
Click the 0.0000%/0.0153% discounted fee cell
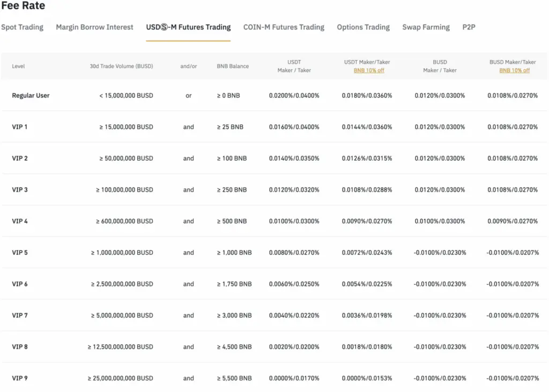click(367, 378)
